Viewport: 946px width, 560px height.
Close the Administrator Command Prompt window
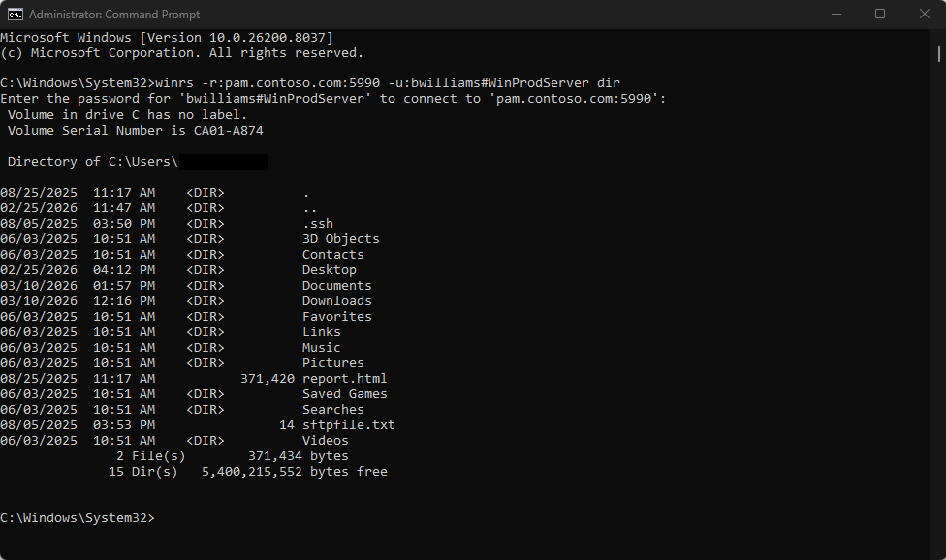924,14
